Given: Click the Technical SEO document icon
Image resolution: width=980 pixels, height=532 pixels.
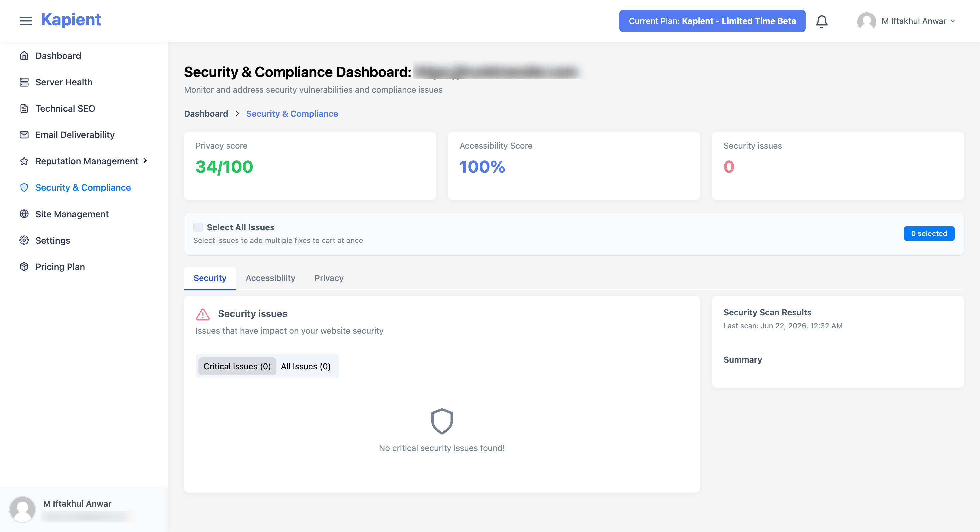Looking at the screenshot, I should (x=24, y=108).
